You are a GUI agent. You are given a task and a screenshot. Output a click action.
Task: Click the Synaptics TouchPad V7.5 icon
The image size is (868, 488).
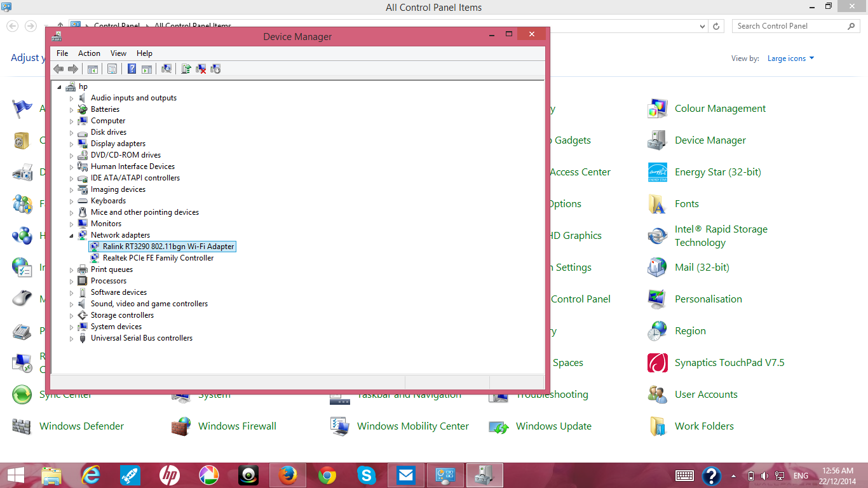tap(657, 363)
